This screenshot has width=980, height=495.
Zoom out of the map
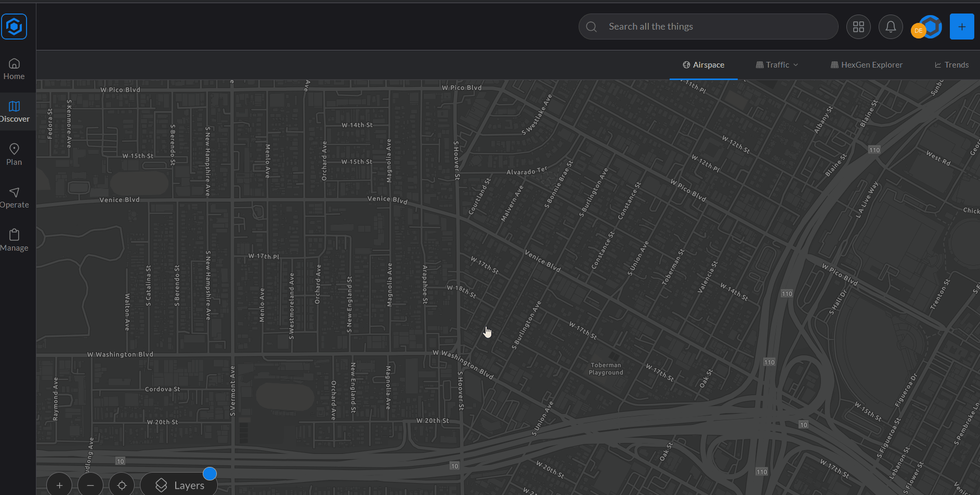[90, 485]
